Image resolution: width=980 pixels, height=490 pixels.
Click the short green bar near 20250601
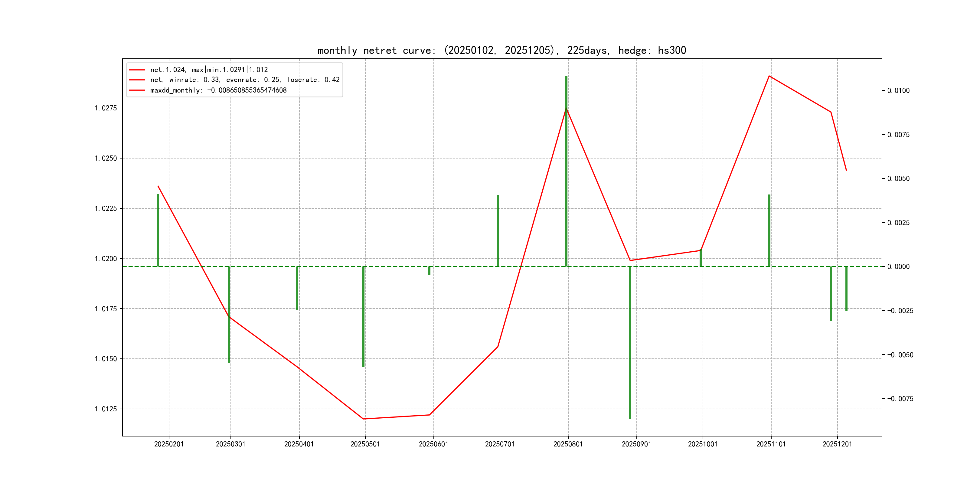429,271
